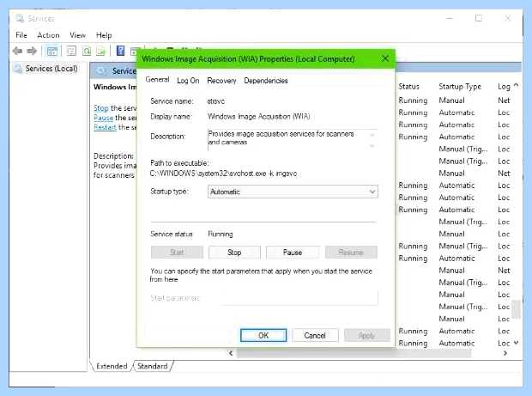Click the Pause service button in the dialog
Image resolution: width=532 pixels, height=396 pixels.
click(x=293, y=253)
